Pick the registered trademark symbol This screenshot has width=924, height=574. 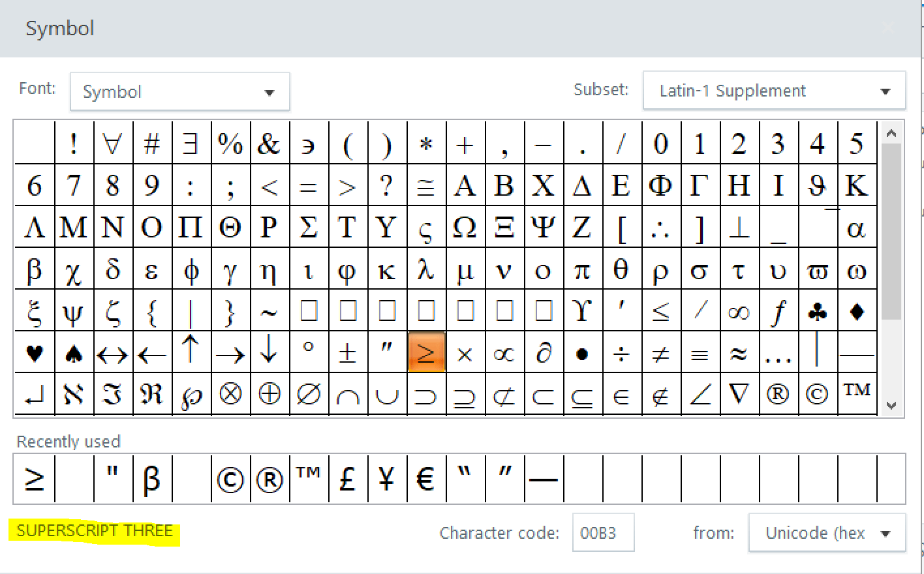(778, 393)
